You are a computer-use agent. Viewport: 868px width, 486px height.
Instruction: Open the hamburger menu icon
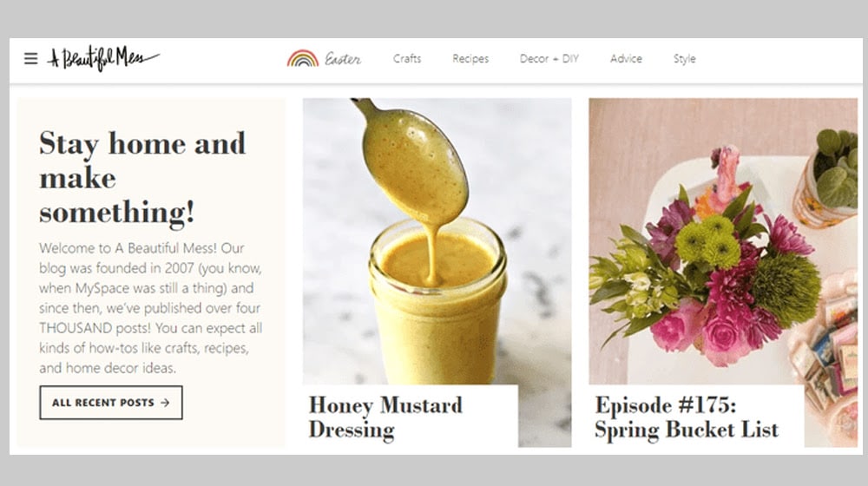pyautogui.click(x=31, y=58)
